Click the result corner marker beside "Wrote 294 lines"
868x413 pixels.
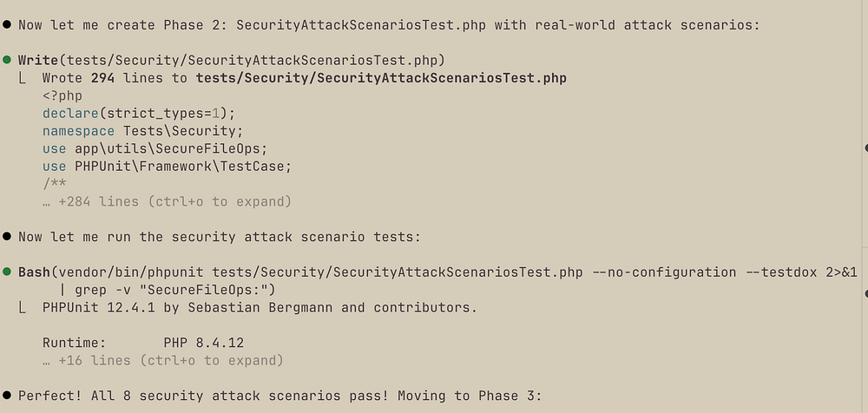(22, 78)
